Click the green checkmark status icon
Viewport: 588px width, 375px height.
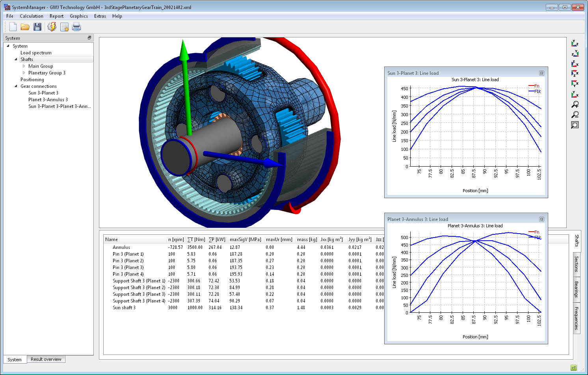(573, 368)
